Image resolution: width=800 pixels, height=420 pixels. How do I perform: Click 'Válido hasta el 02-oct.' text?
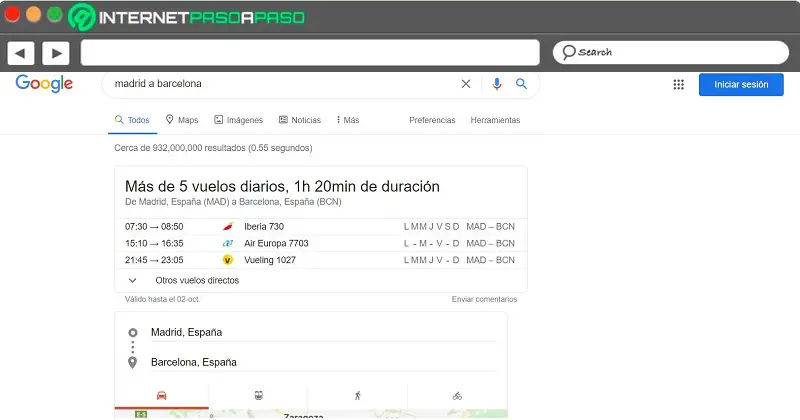pos(162,299)
